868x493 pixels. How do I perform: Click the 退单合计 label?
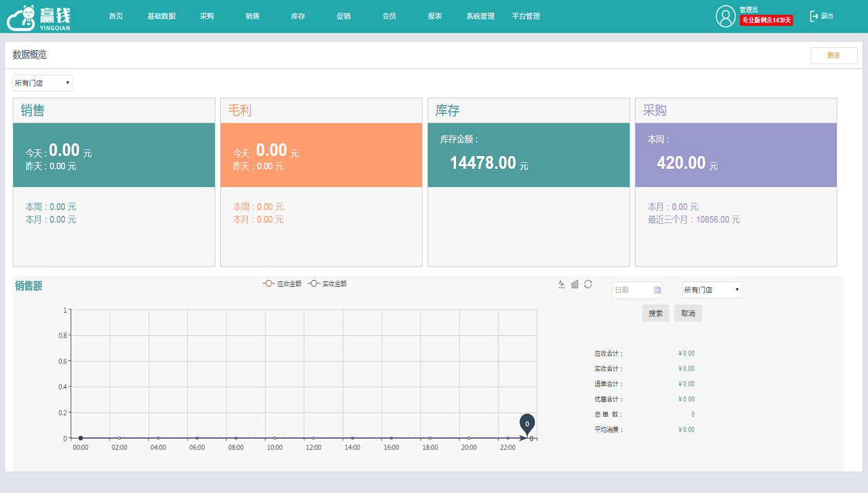click(x=608, y=384)
